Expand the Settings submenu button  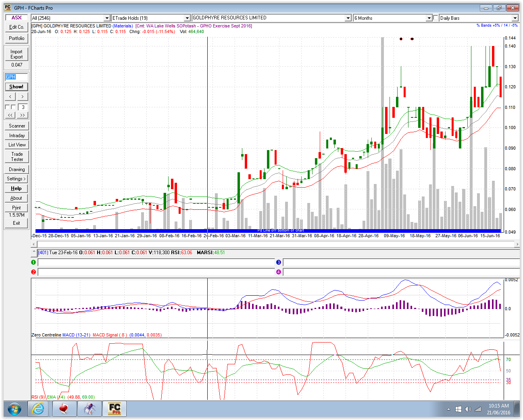[x=17, y=179]
